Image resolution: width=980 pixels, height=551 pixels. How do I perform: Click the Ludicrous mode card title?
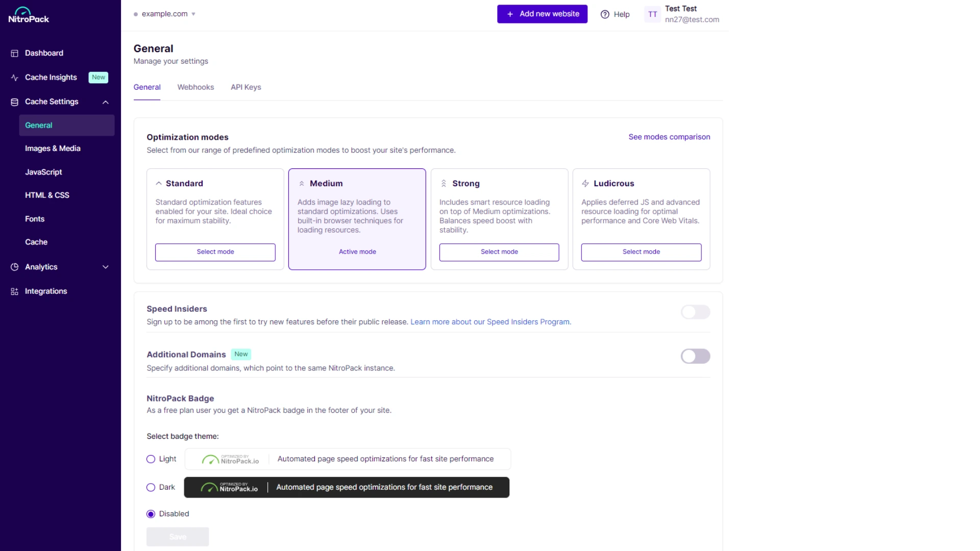coord(614,183)
